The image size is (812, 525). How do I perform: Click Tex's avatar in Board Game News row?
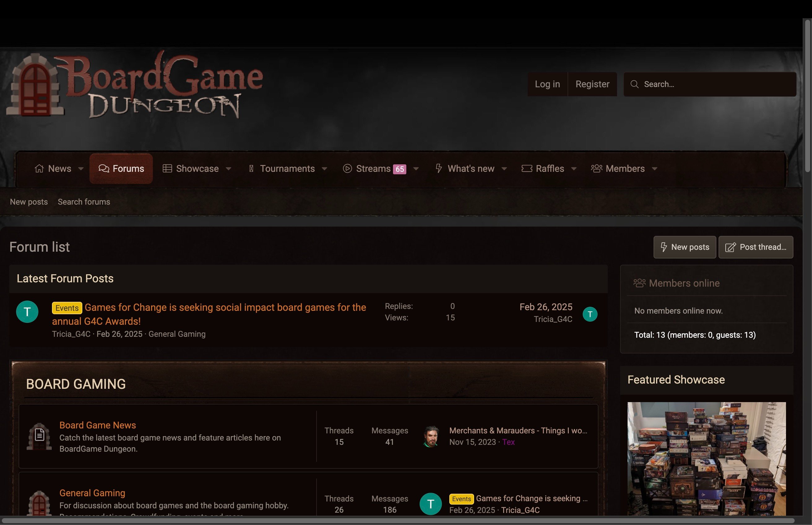click(x=431, y=436)
